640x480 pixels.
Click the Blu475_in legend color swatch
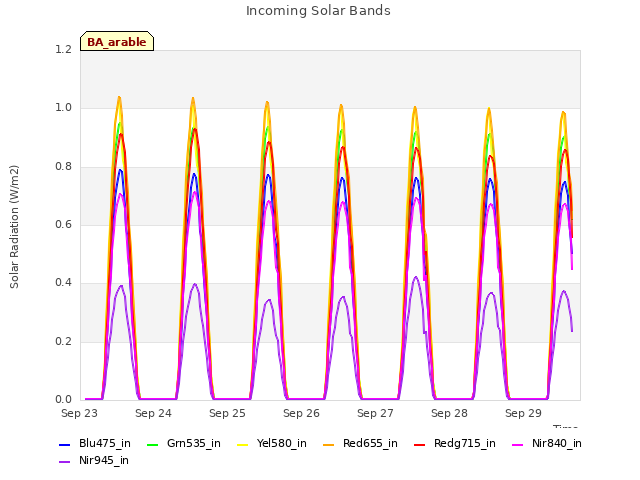[64, 444]
